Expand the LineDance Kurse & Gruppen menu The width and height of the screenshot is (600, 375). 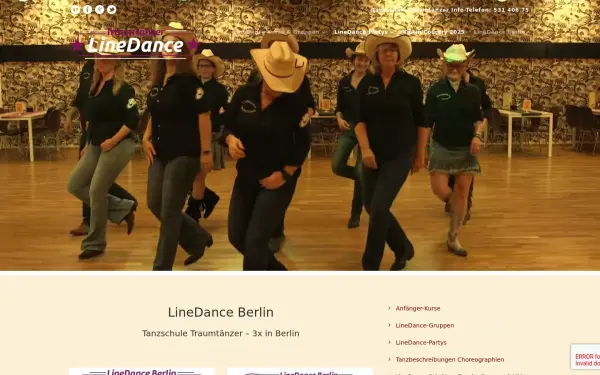coord(280,32)
